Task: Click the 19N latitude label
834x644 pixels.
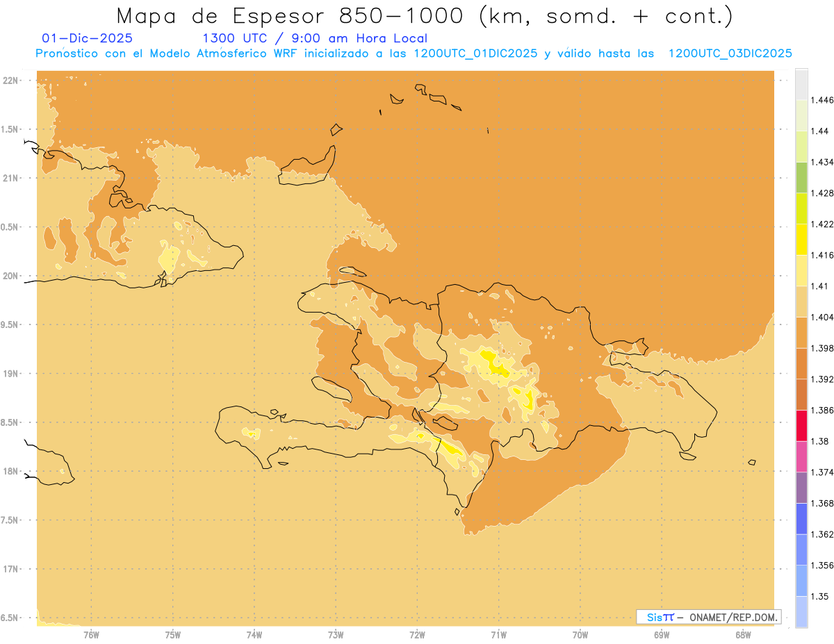Action: pos(12,374)
